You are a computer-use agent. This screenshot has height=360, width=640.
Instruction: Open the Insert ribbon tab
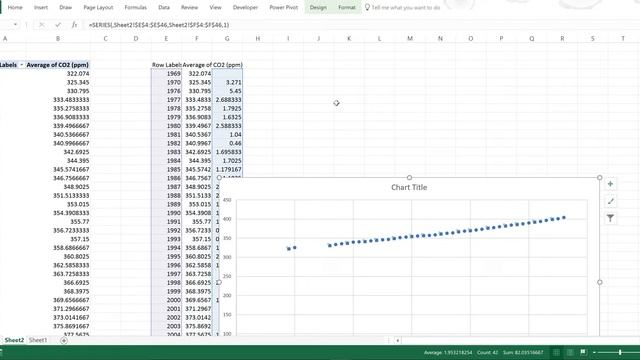coord(41,7)
